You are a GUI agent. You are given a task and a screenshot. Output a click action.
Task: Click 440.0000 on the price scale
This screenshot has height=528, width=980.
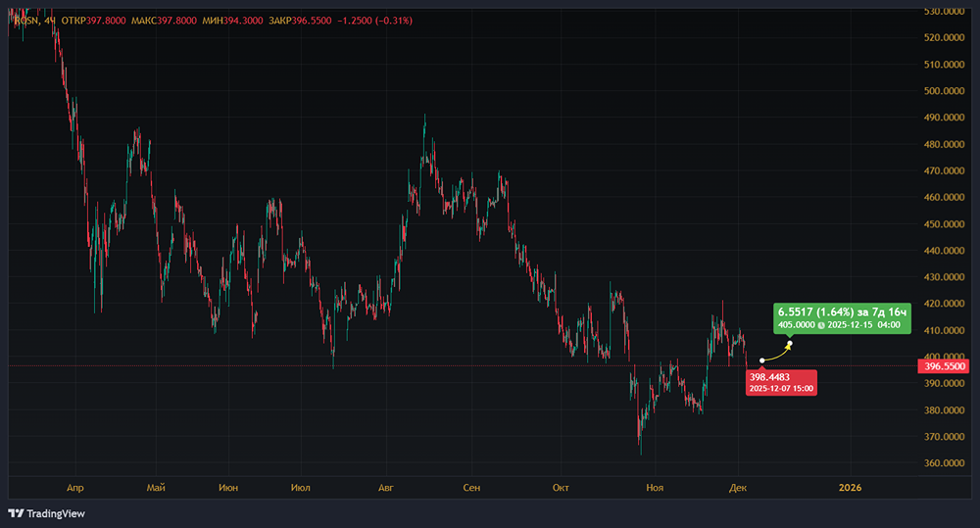coord(944,251)
